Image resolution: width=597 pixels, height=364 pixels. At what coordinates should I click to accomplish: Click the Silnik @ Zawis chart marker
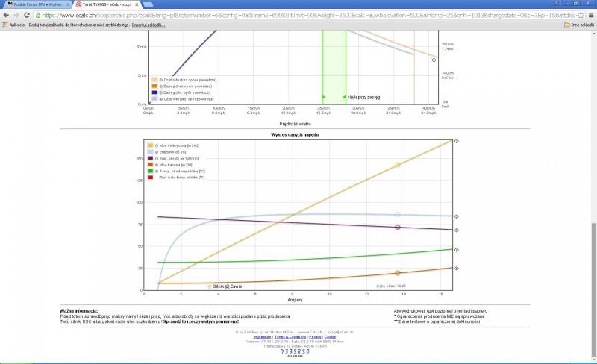click(210, 286)
